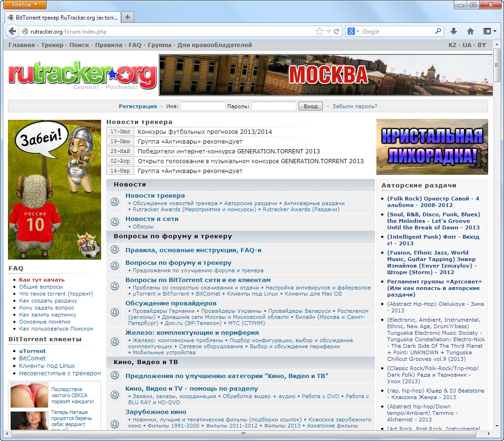Open Регламент группы «Артсовет» link
The image size is (504, 441).
(x=434, y=288)
